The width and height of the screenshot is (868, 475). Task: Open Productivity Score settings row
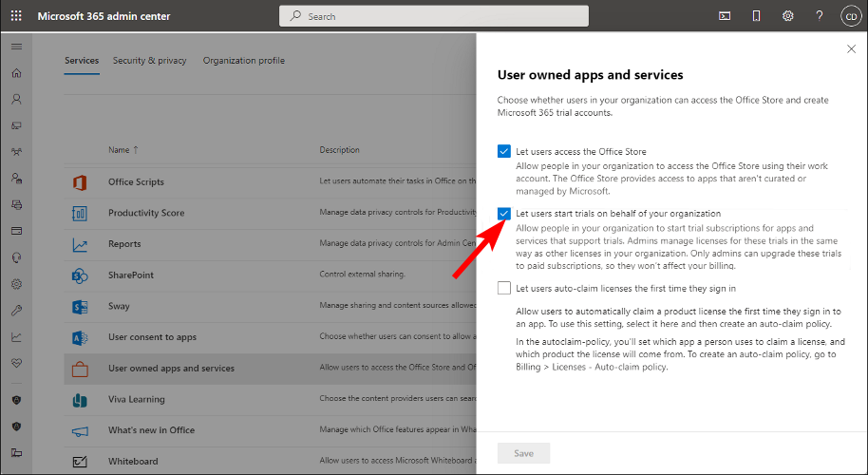pyautogui.click(x=270, y=213)
